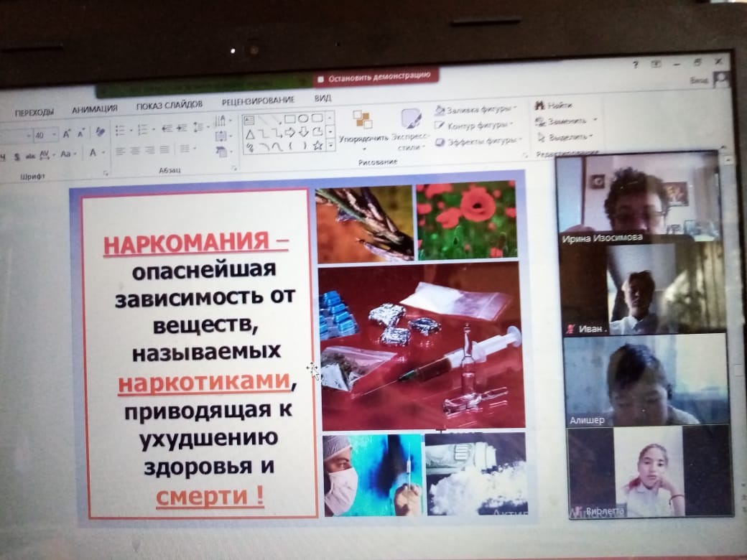
Task: Click the Increase Font Size icon
Action: click(x=67, y=134)
